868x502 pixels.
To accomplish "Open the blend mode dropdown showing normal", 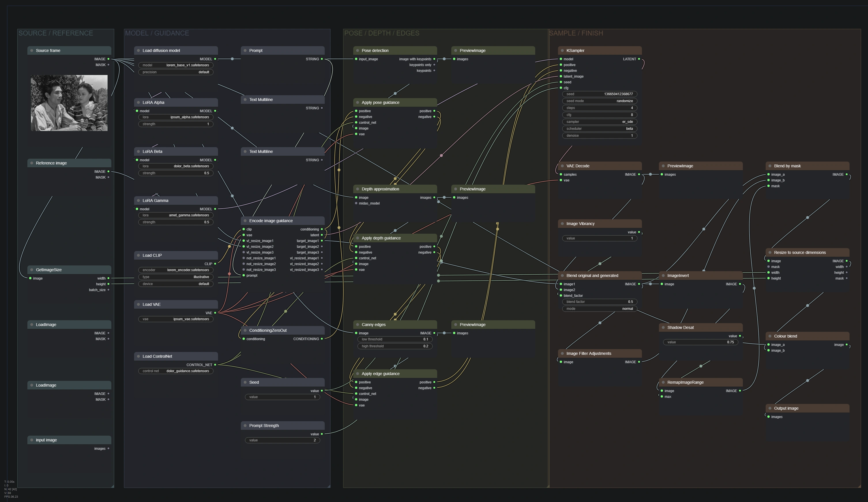I will click(600, 309).
